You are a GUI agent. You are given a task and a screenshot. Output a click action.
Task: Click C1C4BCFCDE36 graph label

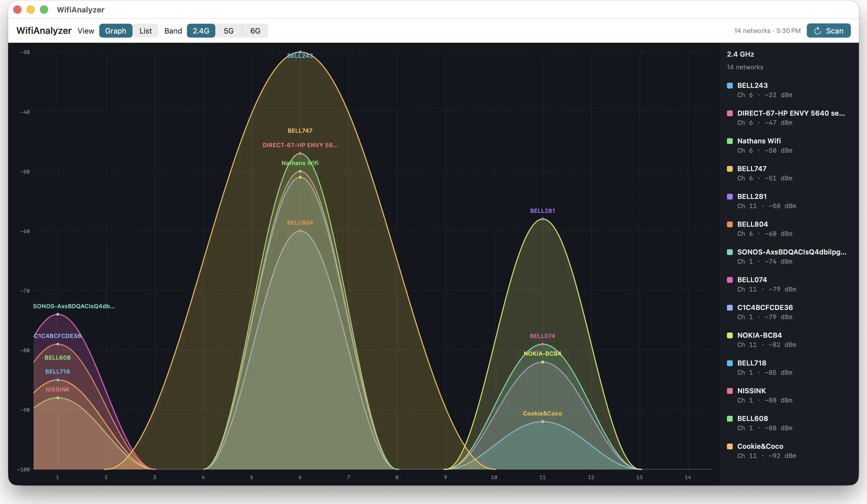[58, 336]
